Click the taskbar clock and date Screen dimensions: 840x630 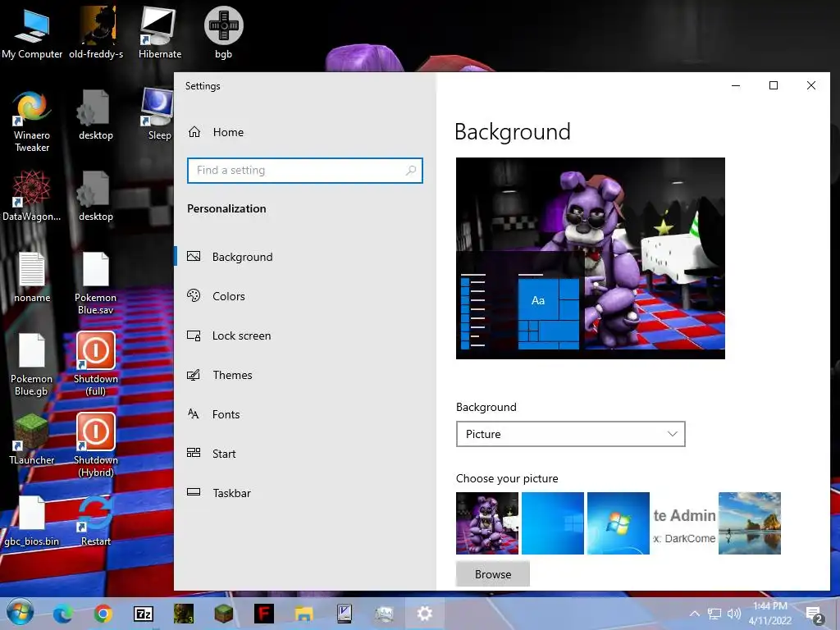click(x=770, y=614)
